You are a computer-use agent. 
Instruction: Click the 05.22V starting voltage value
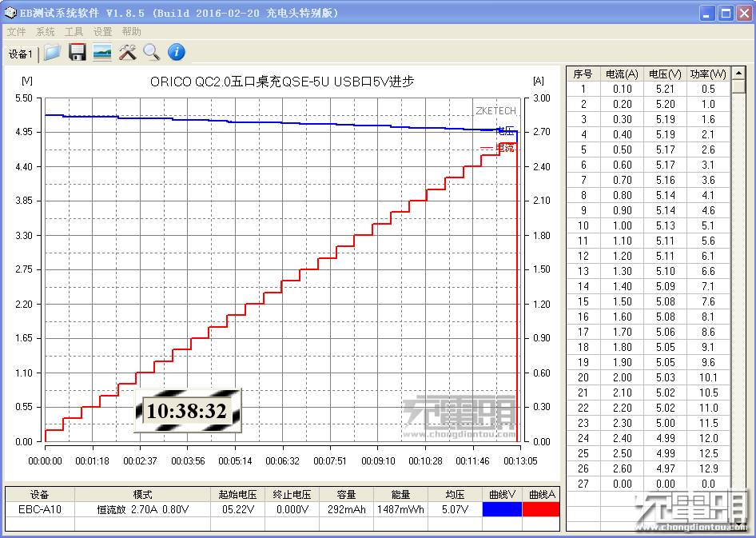coord(237,509)
